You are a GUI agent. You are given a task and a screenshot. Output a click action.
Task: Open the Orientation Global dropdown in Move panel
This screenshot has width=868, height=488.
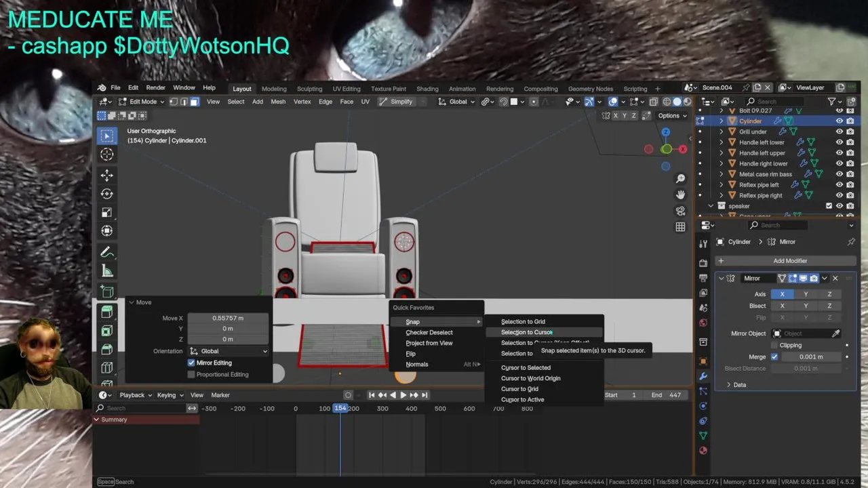[229, 351]
